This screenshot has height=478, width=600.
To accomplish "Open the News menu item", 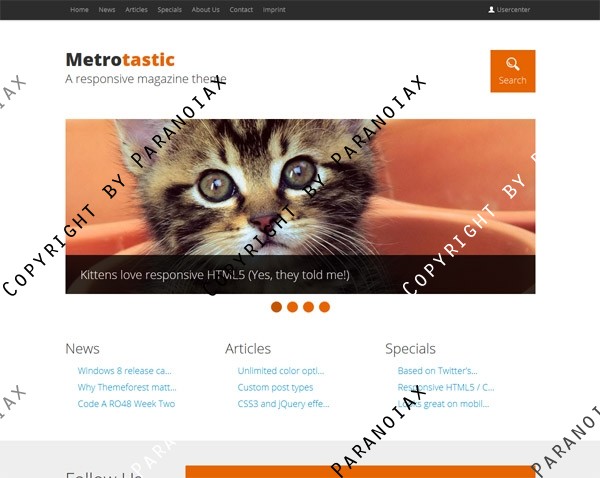I will pos(107,10).
